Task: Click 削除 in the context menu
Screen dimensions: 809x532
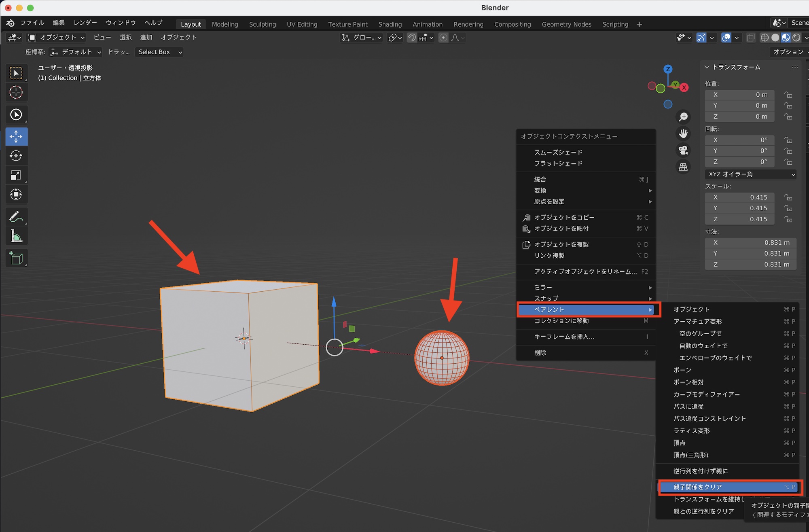Action: pyautogui.click(x=540, y=353)
